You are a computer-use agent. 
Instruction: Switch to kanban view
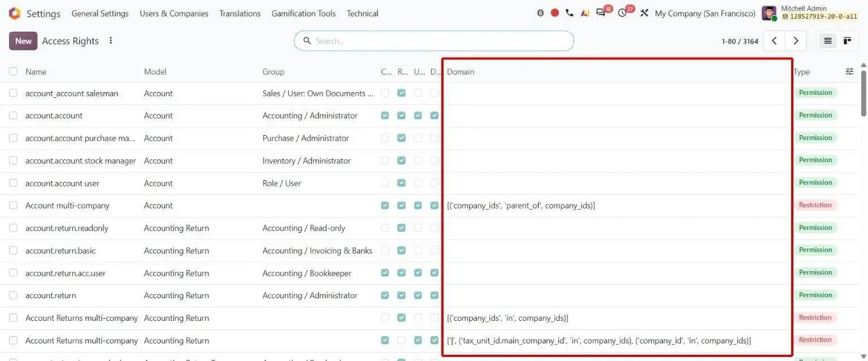(847, 41)
